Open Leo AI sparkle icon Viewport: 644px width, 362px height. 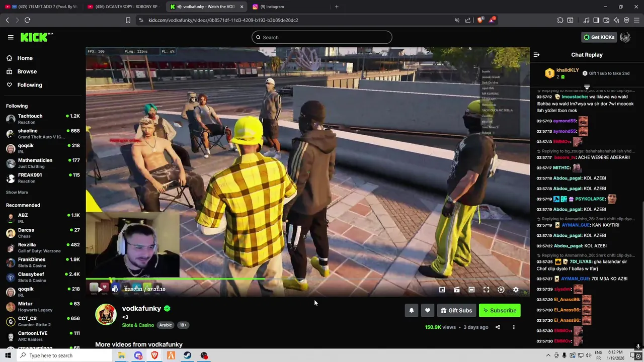(x=616, y=20)
